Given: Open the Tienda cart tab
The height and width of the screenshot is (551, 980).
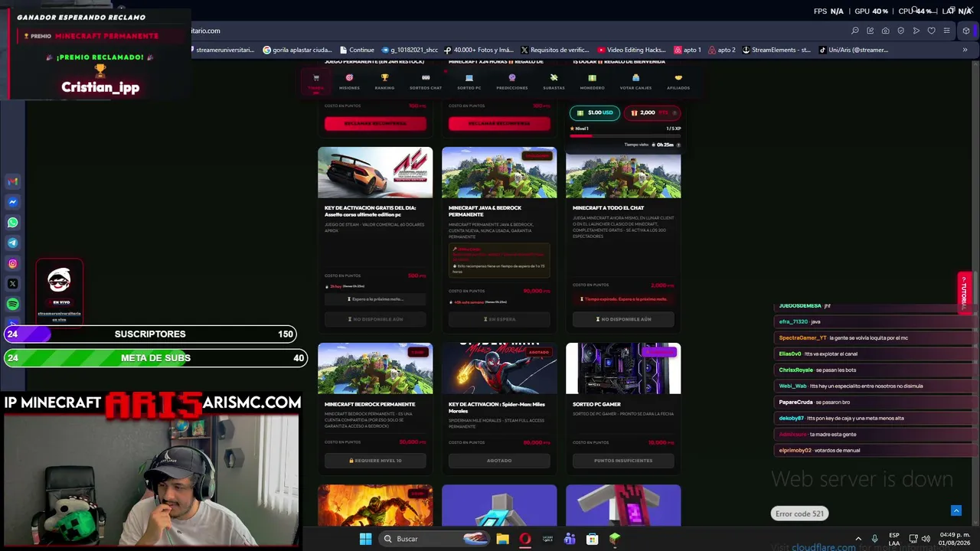Looking at the screenshot, I should (315, 81).
